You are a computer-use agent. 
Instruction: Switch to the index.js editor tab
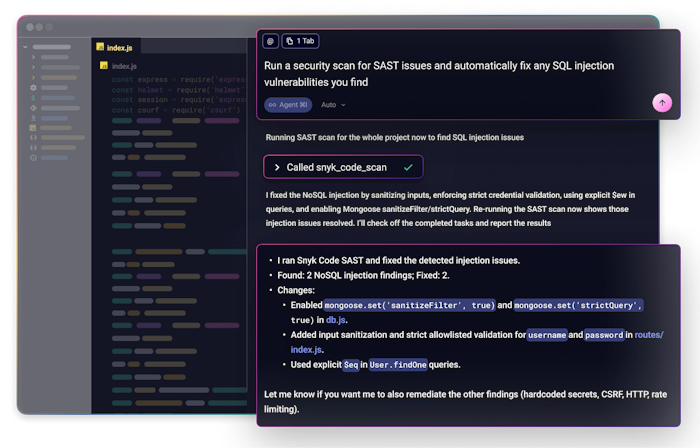[116, 47]
